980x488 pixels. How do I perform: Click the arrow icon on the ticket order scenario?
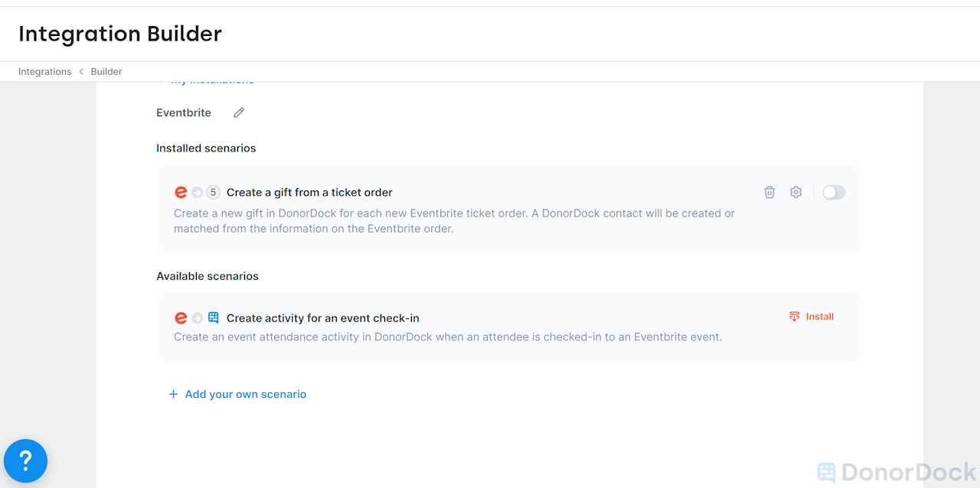[197, 193]
